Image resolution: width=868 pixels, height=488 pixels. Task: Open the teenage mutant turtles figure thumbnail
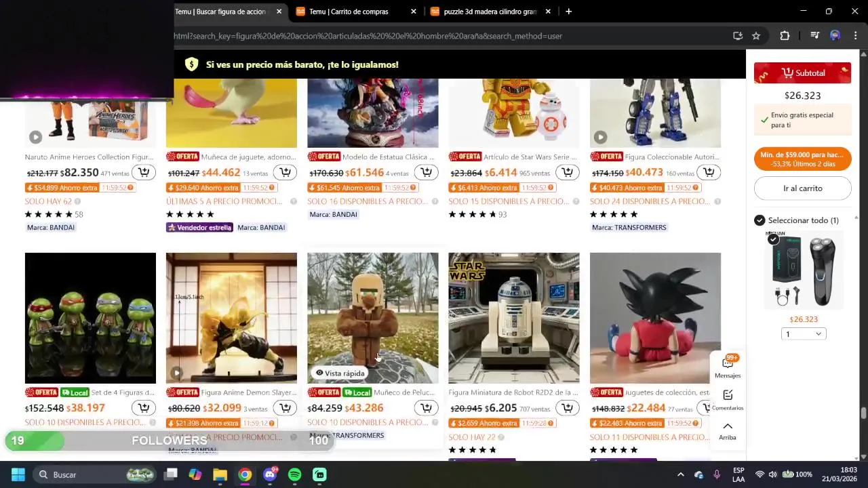point(90,318)
